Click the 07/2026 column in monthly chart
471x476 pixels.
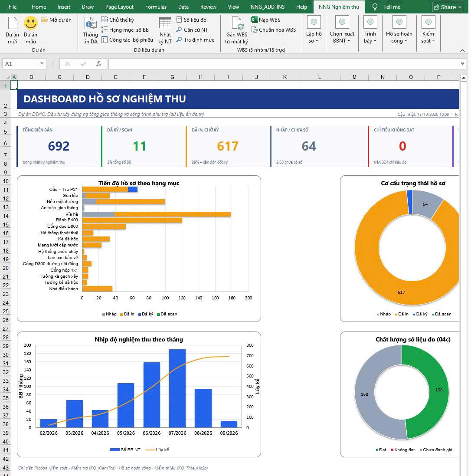click(177, 388)
